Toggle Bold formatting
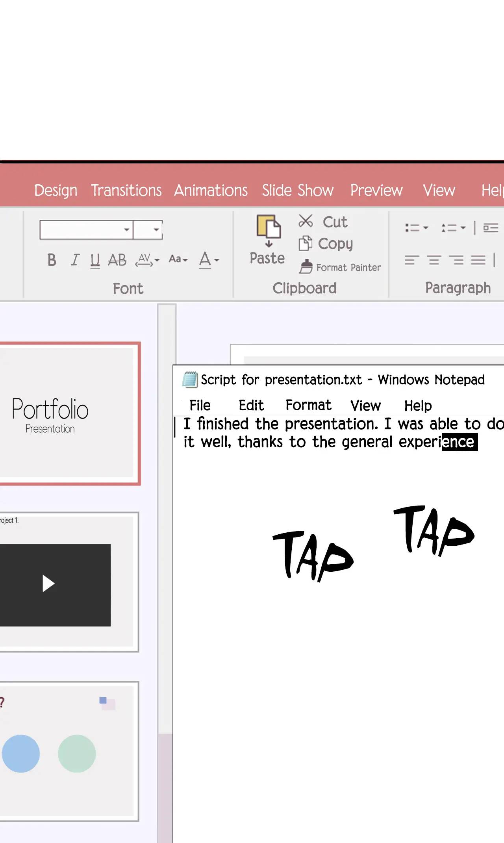Screen dimensions: 504x843 [x=52, y=260]
